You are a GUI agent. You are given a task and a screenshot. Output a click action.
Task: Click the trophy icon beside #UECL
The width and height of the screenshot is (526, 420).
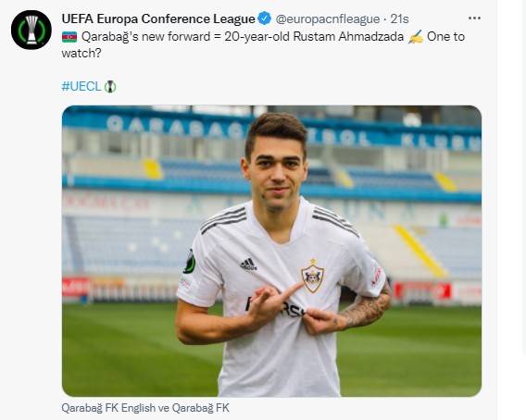[110, 86]
